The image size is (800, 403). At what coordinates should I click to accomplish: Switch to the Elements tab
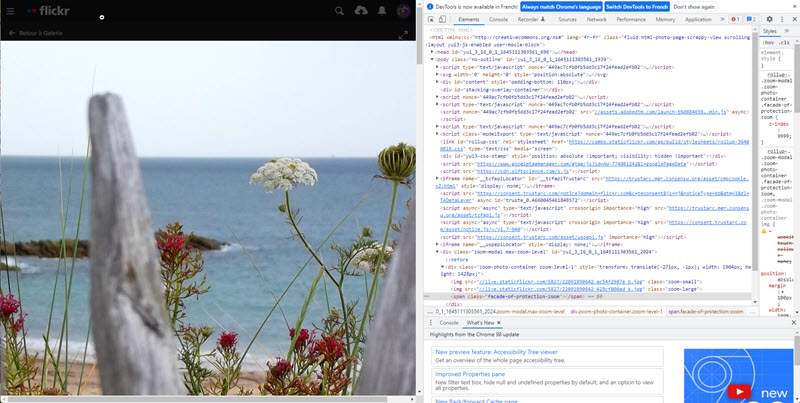pos(468,19)
